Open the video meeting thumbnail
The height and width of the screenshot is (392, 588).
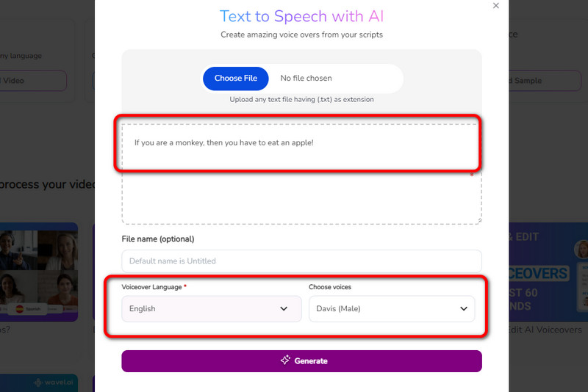click(x=38, y=272)
